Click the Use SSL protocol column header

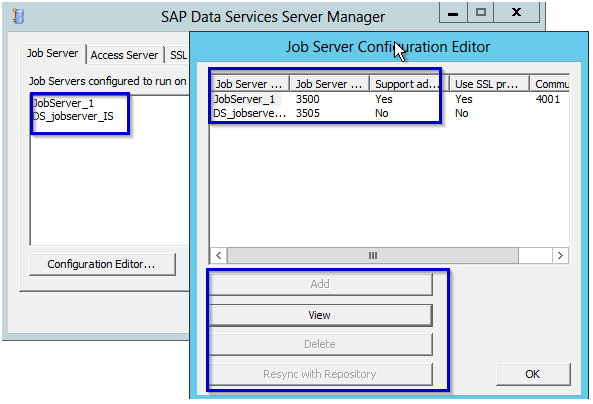(489, 84)
